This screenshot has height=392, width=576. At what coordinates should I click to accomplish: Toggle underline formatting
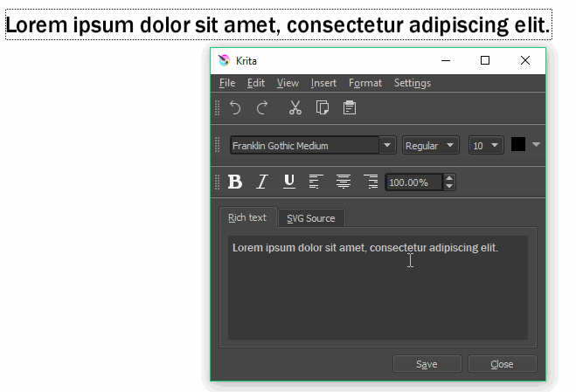pyautogui.click(x=289, y=182)
